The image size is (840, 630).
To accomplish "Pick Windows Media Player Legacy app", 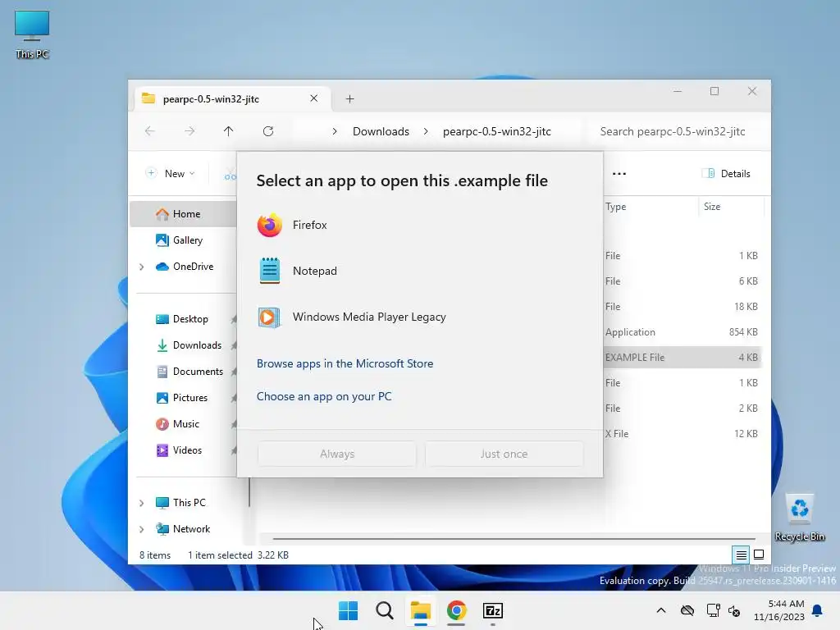I will click(419, 317).
